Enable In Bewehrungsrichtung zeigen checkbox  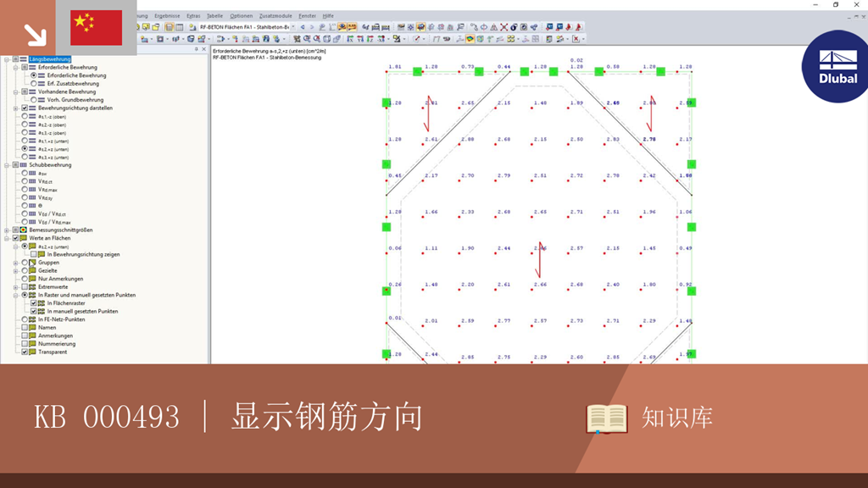pos(34,254)
